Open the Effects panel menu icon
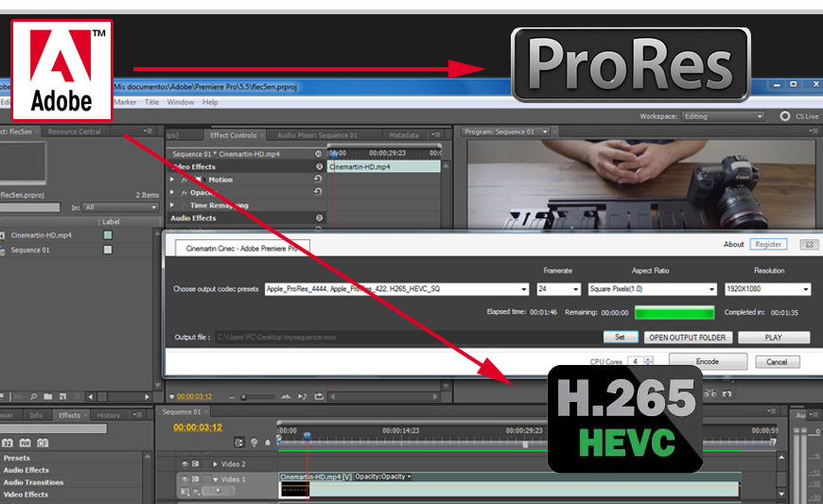The width and height of the screenshot is (823, 504). (x=137, y=415)
